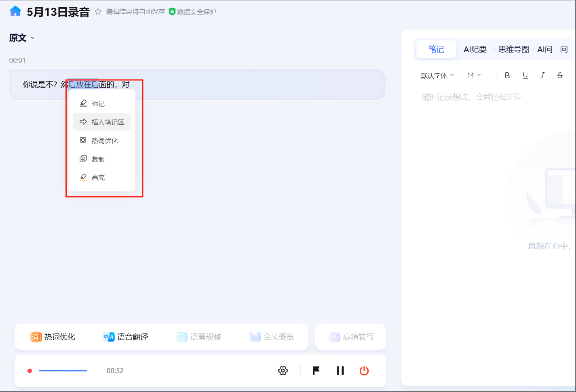Click the 语篇规整 button
The width and height of the screenshot is (576, 392).
199,337
